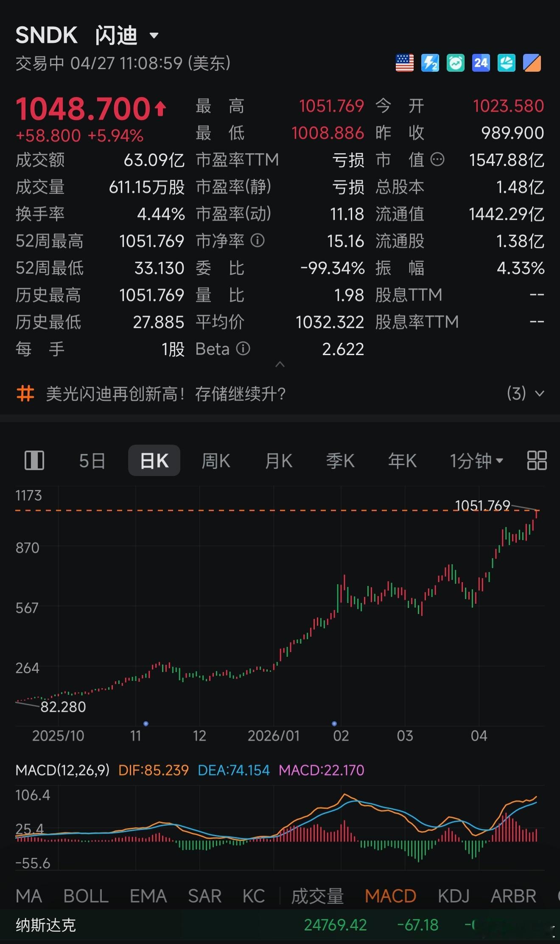Enable the EMA overlay indicator
This screenshot has width=560, height=944.
pos(148,896)
